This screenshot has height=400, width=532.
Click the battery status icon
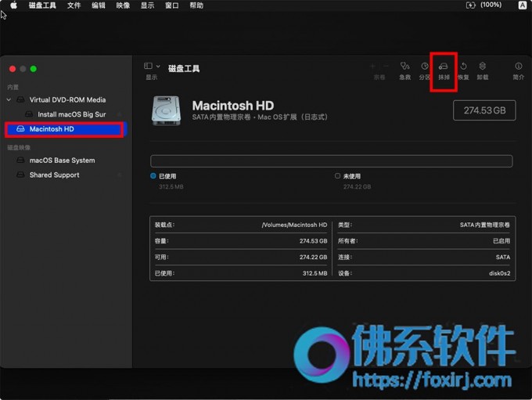pyautogui.click(x=471, y=5)
